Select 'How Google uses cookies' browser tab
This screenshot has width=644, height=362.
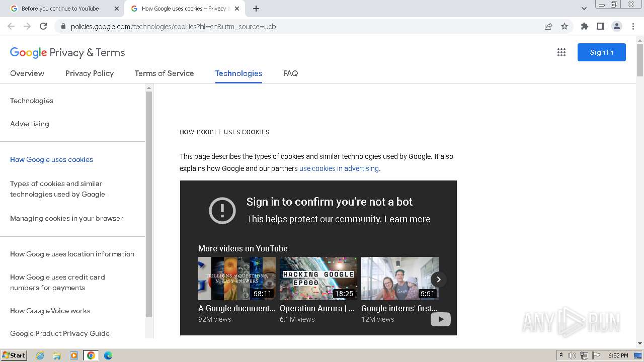tap(184, 9)
